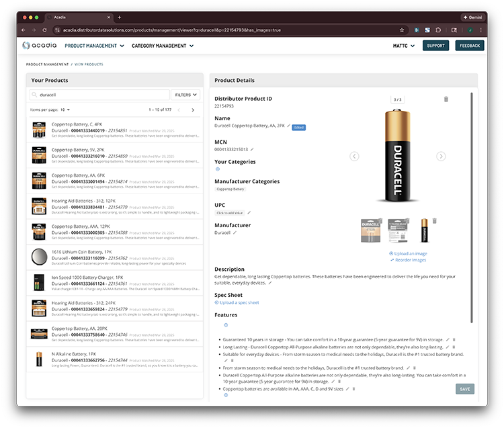Delete the 'Coppertop batteries are available' feature

tap(354, 389)
